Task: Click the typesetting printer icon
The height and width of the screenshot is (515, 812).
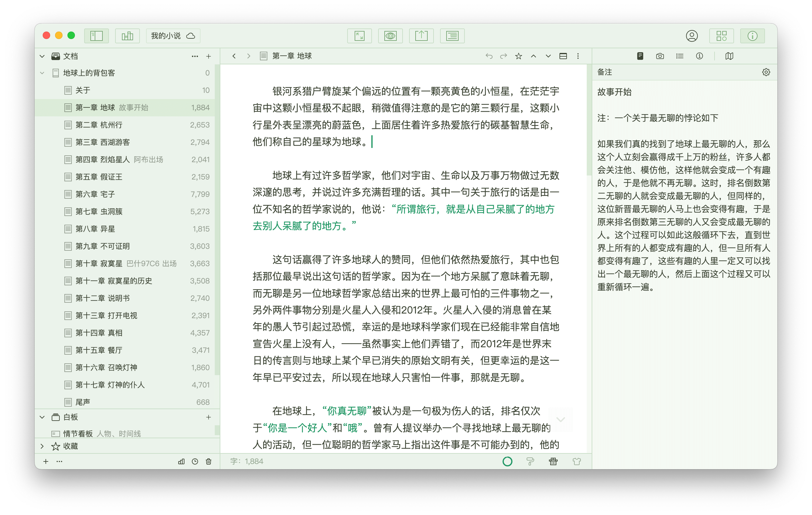Action: click(553, 461)
